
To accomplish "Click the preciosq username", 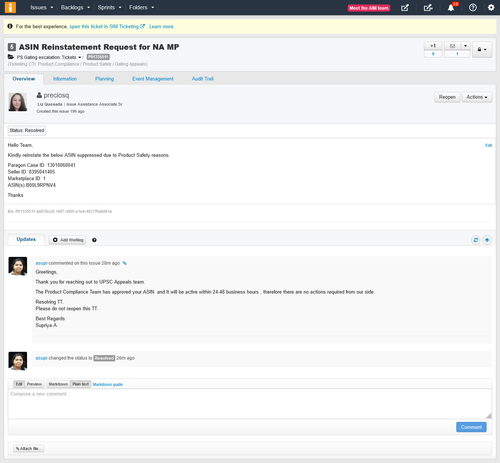I will (56, 95).
